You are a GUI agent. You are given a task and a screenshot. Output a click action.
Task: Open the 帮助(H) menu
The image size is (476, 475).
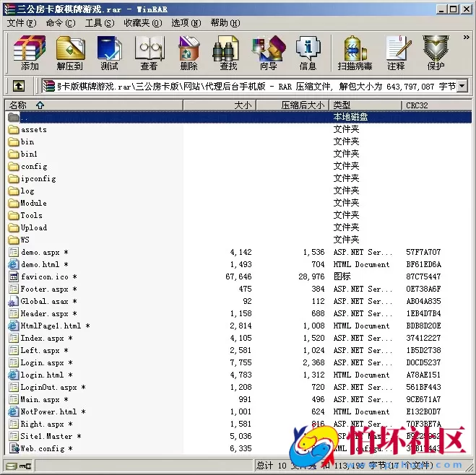[x=225, y=23]
